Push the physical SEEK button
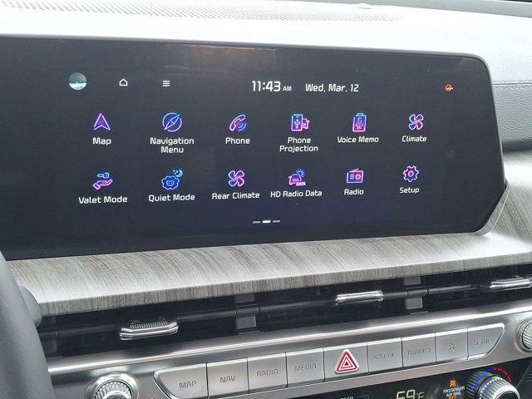The width and height of the screenshot is (532, 399). tap(384, 356)
